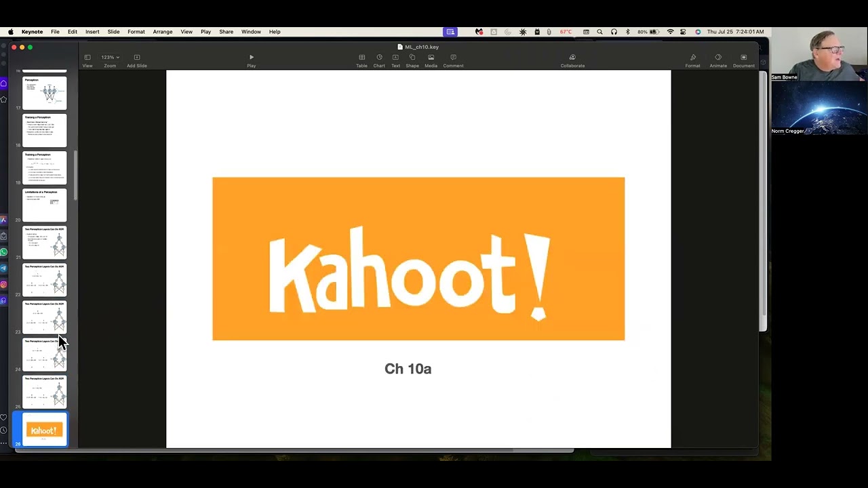Screen dimensions: 868x488
Task: Click the date and time display
Action: [735, 32]
